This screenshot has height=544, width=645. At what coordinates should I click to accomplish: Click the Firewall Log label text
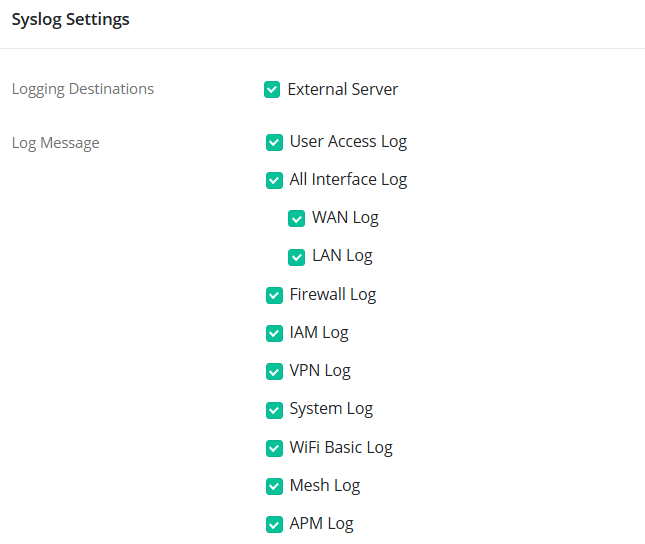[333, 295]
